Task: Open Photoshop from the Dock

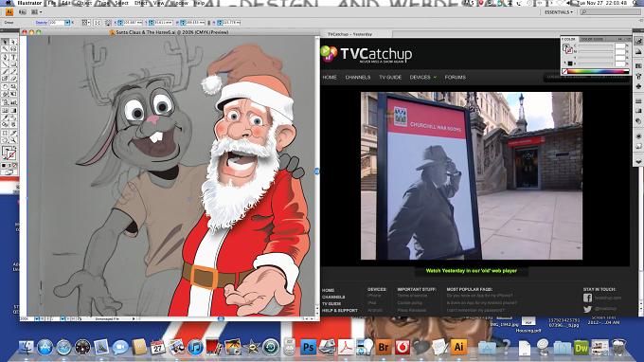Action: pyautogui.click(x=308, y=347)
